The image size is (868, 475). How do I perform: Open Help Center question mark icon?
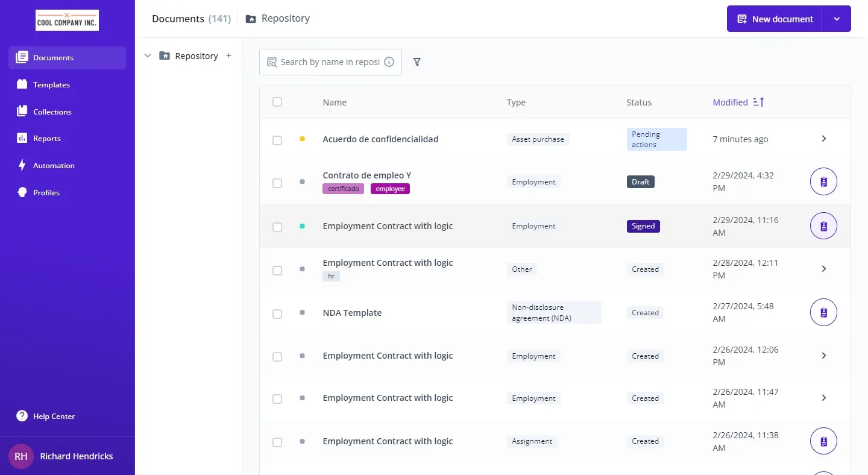click(22, 416)
